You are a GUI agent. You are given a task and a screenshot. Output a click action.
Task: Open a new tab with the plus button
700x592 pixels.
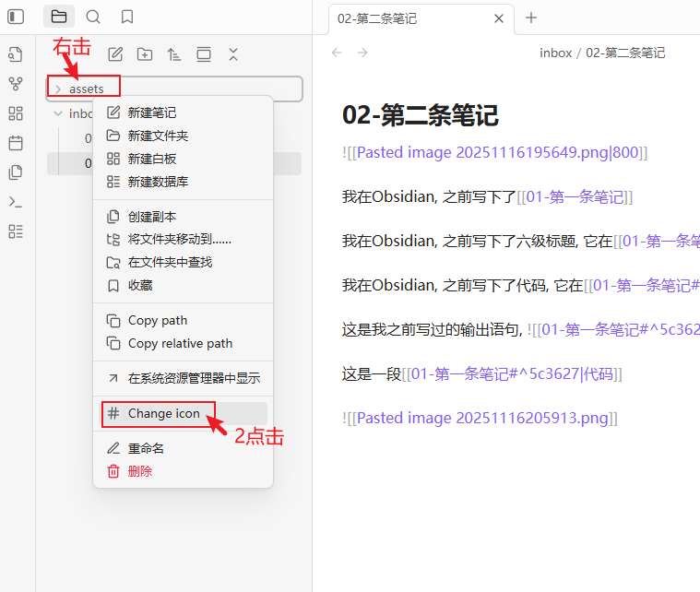[x=530, y=18]
